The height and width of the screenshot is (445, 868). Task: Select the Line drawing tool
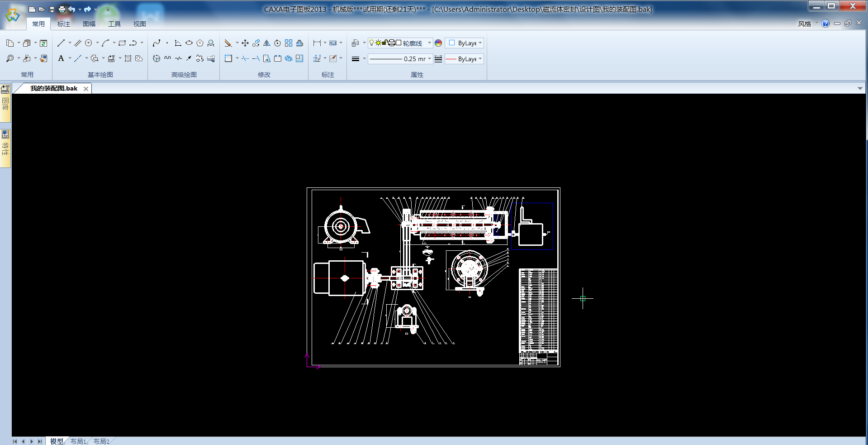pyautogui.click(x=61, y=43)
